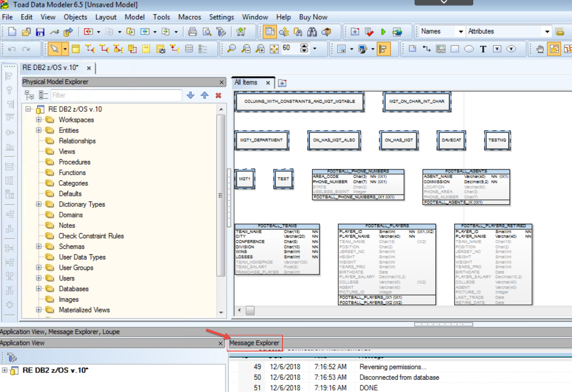Select the FOOTBALL_TEAMS entity in the diagram
The height and width of the screenshot is (392, 572).
click(x=277, y=249)
